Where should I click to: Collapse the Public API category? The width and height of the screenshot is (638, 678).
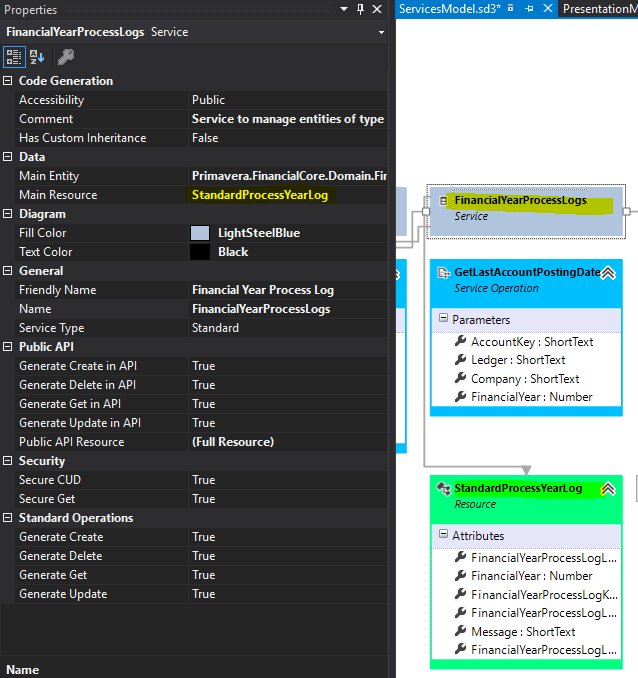tap(8, 347)
